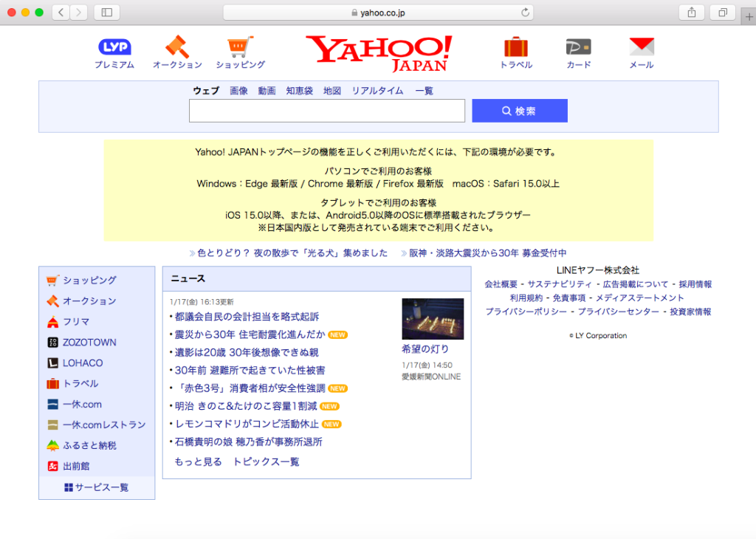
Task: Open a new tab with plus button
Action: (749, 16)
